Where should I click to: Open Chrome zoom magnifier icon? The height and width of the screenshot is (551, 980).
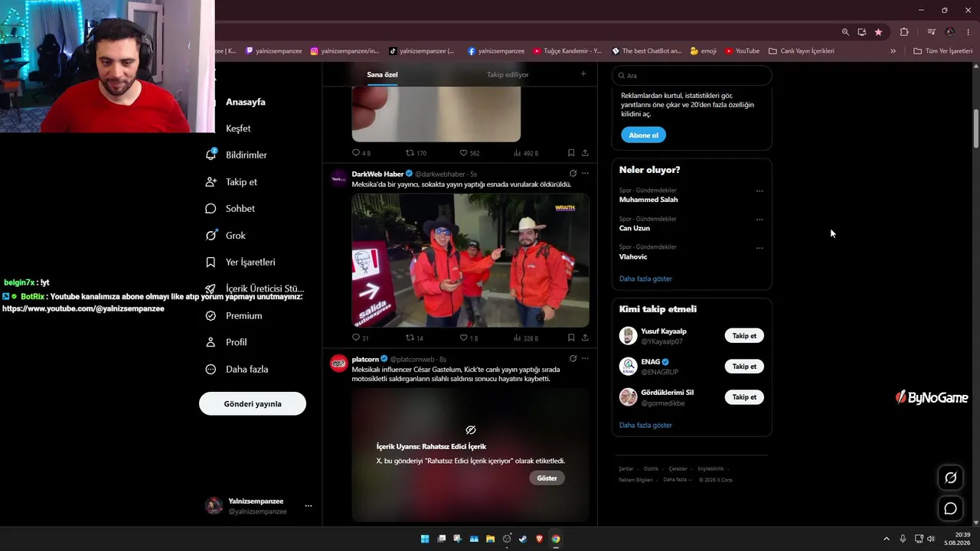point(845,32)
